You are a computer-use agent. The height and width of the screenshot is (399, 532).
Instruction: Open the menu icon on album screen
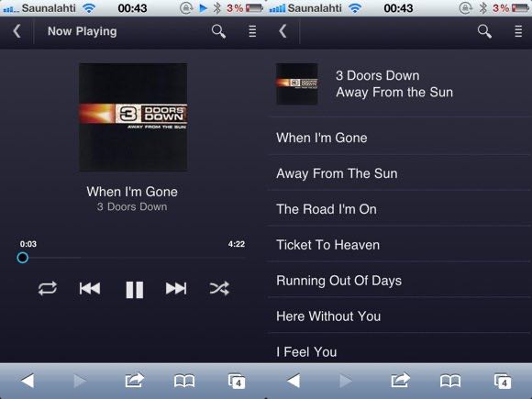coord(518,31)
